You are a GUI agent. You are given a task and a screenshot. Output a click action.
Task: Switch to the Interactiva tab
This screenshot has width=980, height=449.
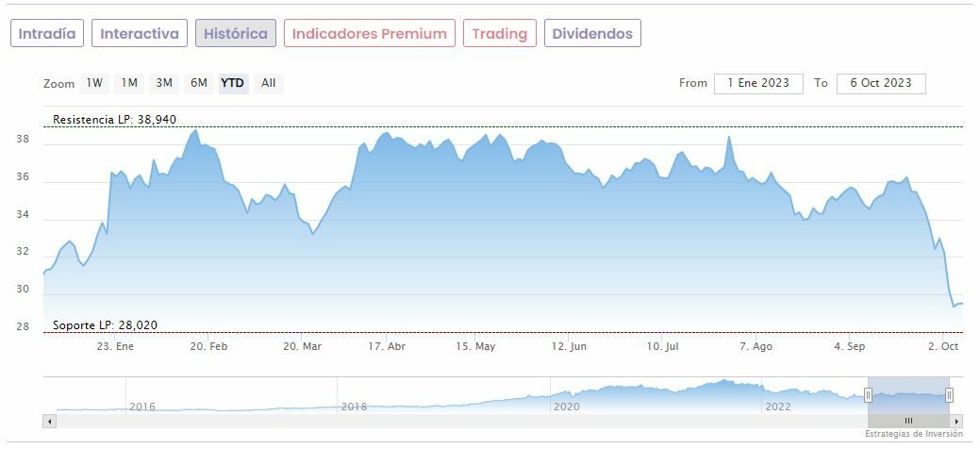tap(140, 33)
